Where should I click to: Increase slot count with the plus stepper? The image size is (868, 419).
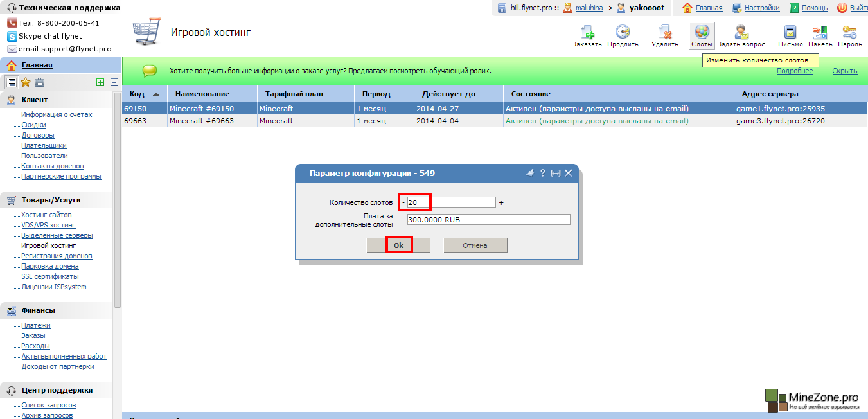pos(501,203)
